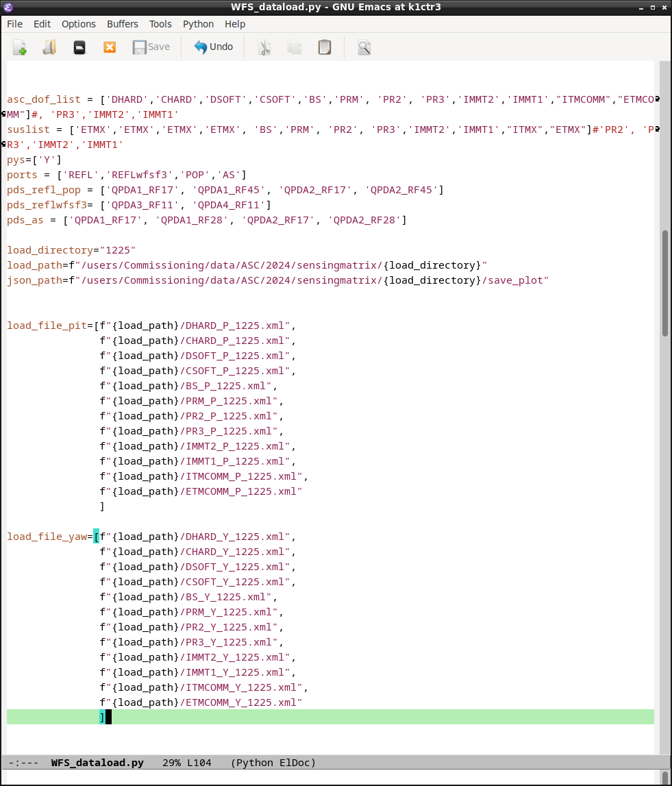Click the minibuffer echo area
The width and height of the screenshot is (672, 786).
click(331, 778)
